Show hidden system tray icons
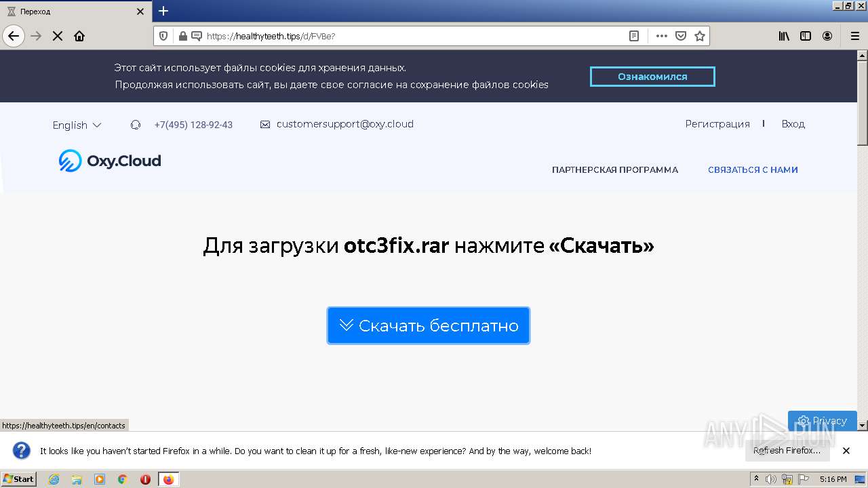This screenshot has width=868, height=488. click(x=757, y=479)
